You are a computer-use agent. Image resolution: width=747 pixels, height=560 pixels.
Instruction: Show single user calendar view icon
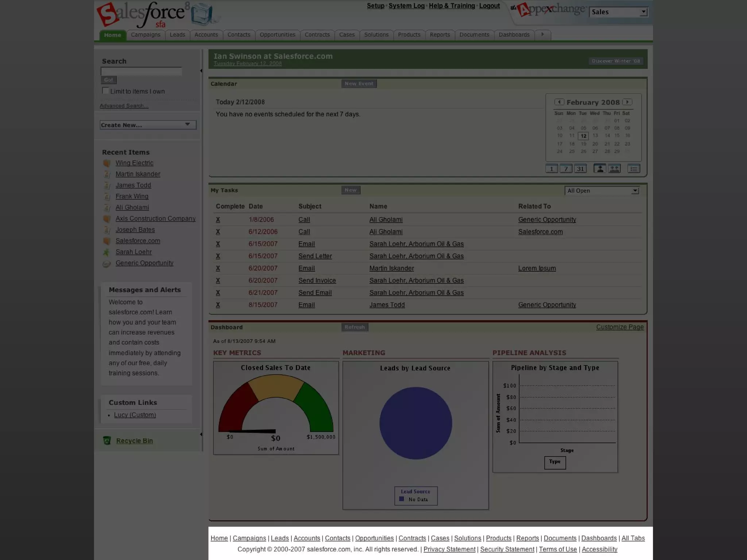coord(600,169)
